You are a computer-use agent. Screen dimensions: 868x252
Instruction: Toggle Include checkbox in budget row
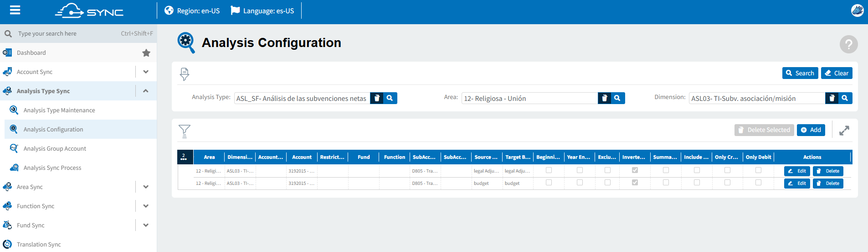pos(697,183)
